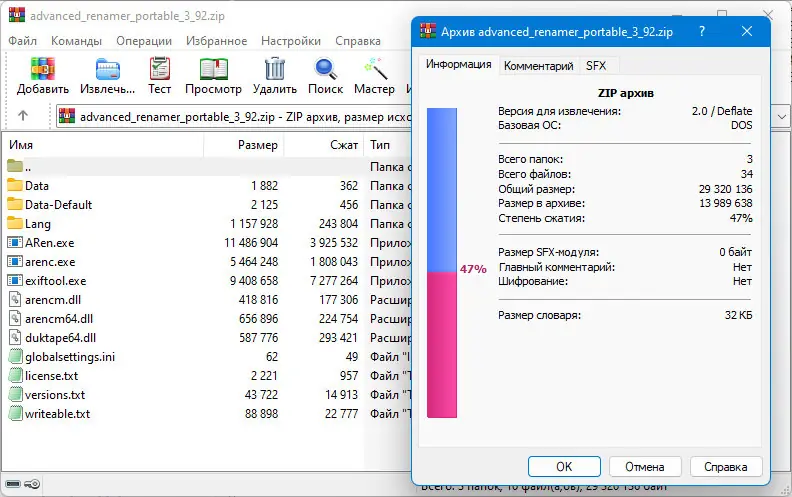This screenshot has width=792, height=497.
Task: Click the packed value 22 777
Action: (341, 414)
